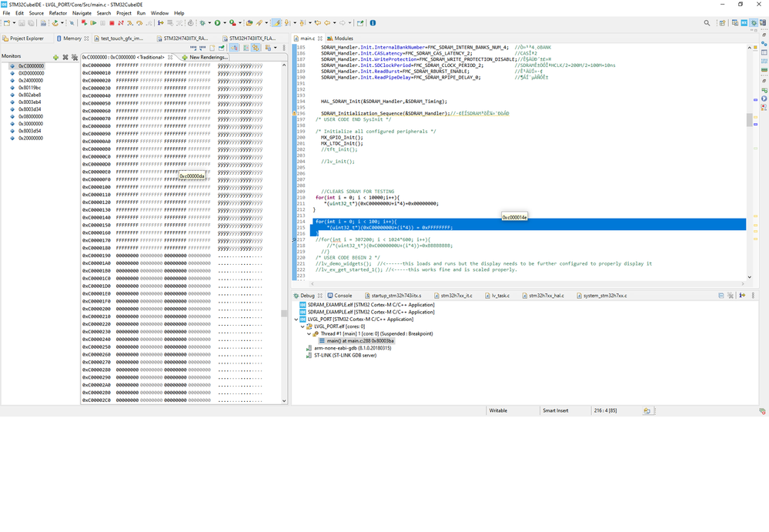This screenshot has width=769, height=532.
Task: Click the Memory view's view menu (three dots)
Action: [284, 48]
